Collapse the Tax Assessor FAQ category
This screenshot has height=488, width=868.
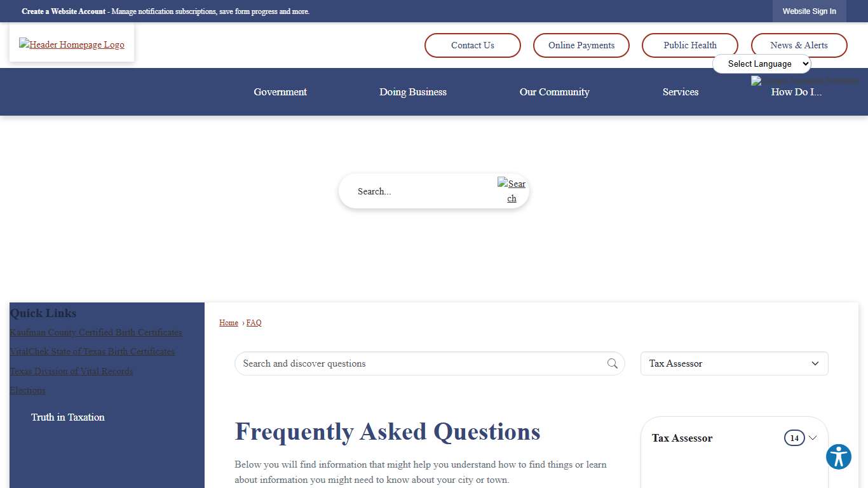pyautogui.click(x=813, y=438)
